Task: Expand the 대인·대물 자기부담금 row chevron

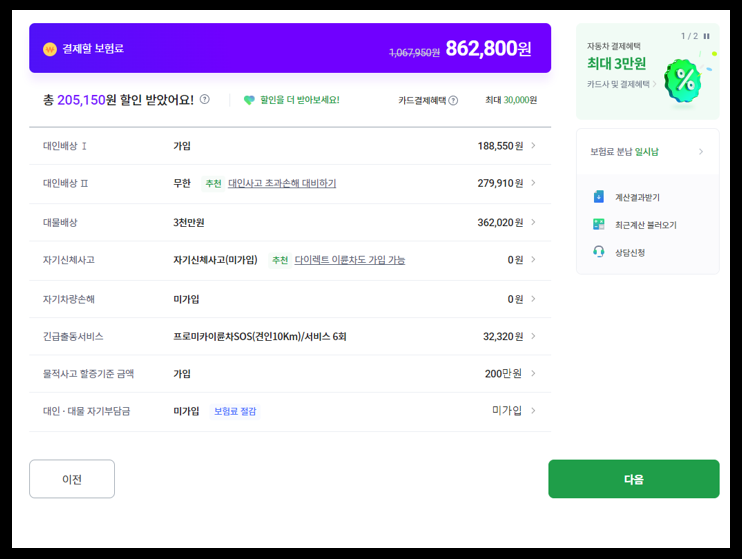Action: tap(533, 411)
